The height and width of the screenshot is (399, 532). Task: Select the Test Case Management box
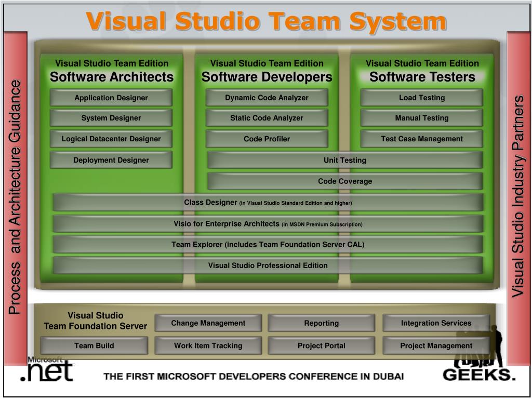point(422,139)
